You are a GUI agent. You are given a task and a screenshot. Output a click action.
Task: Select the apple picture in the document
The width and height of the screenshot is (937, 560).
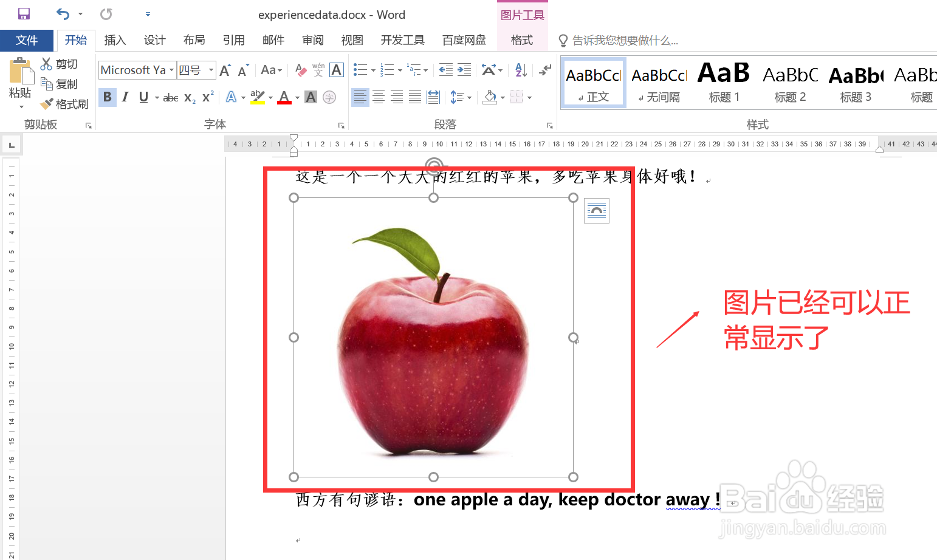(x=433, y=337)
